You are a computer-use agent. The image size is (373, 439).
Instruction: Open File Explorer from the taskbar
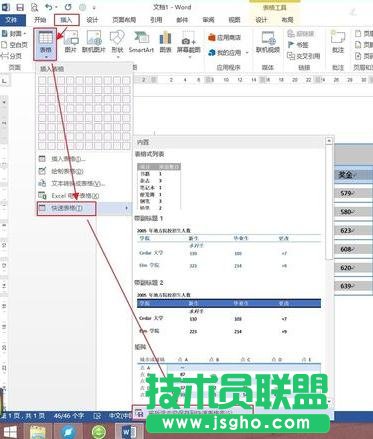point(38,431)
